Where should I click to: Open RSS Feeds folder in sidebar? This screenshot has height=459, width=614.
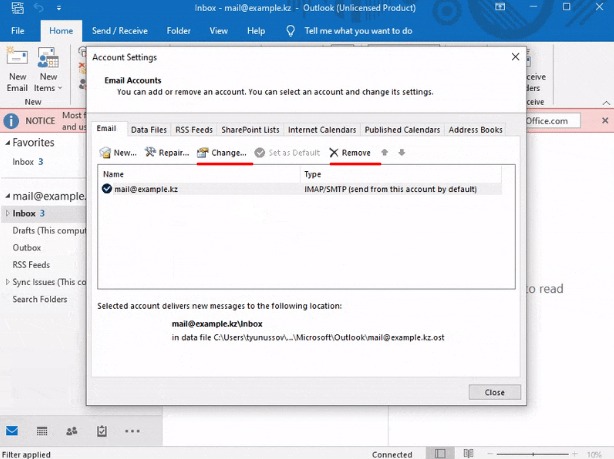pyautogui.click(x=31, y=265)
